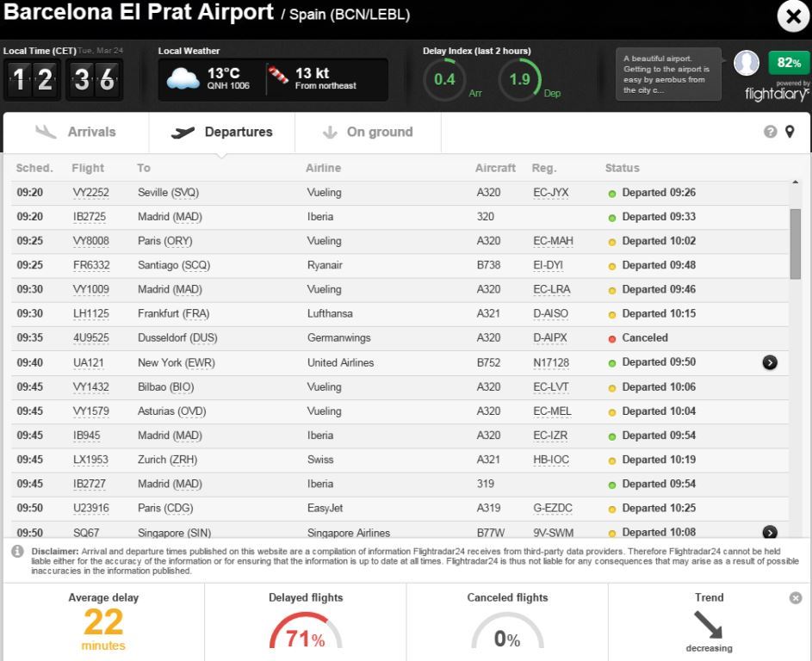Click the local time clock display
This screenshot has height=661, width=812.
click(63, 80)
